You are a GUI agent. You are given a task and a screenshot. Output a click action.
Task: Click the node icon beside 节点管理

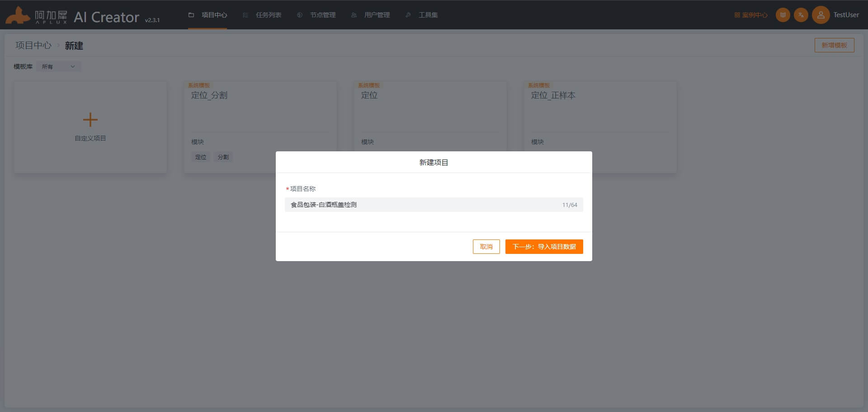(x=300, y=15)
